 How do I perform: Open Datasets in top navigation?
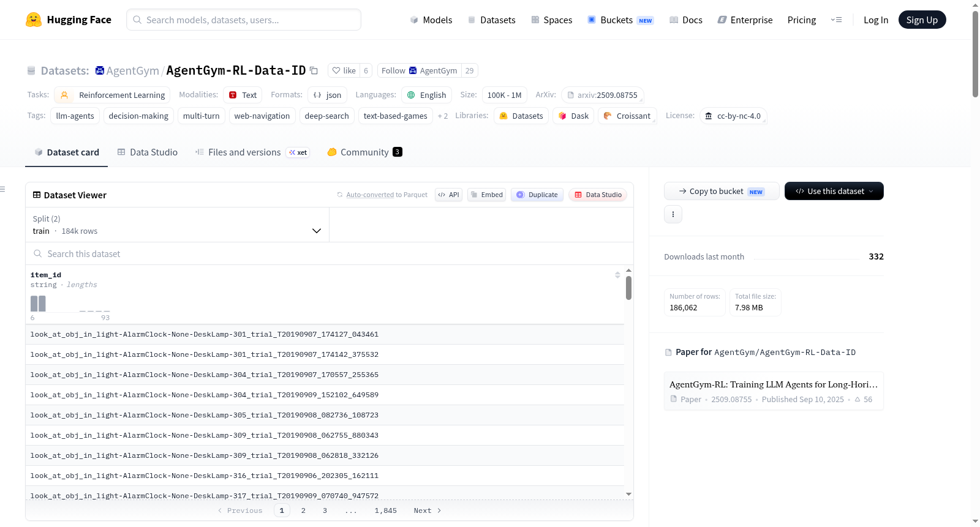(x=491, y=20)
